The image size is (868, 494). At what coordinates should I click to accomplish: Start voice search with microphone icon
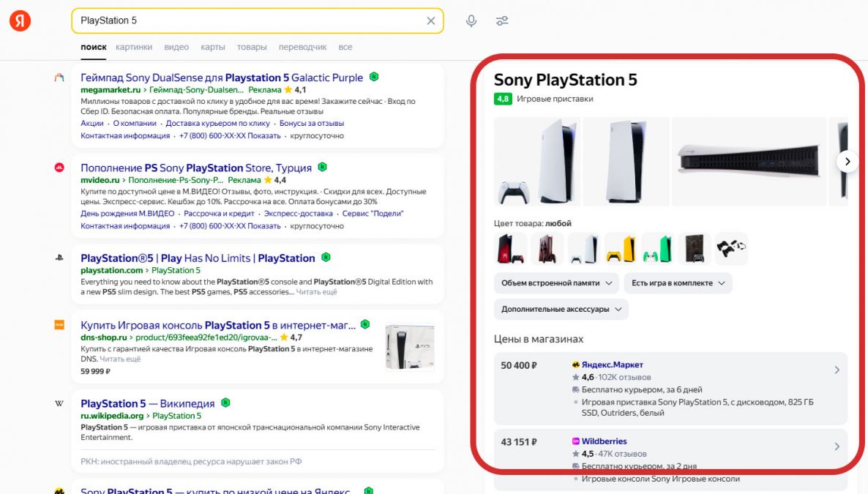(x=471, y=21)
